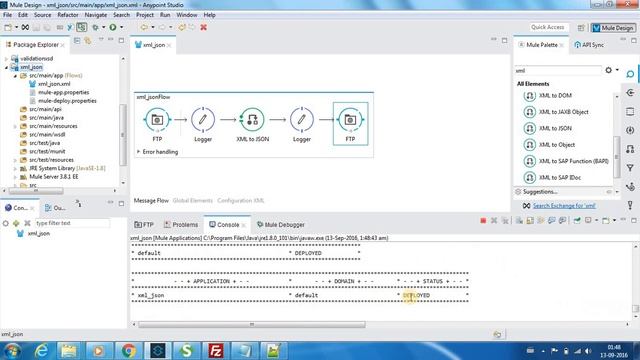Click the Search Exchange for 'xml' link
The height and width of the screenshot is (360, 640).
pos(564,206)
